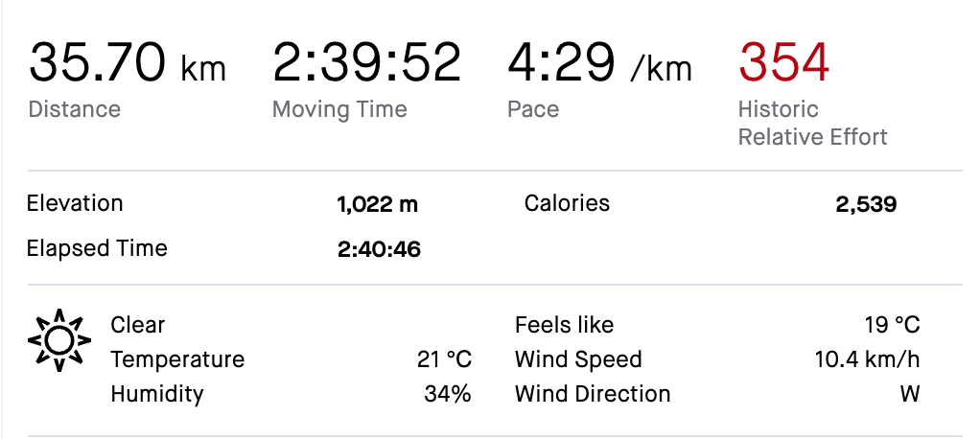Select the 2:39:52 moving time value
Screen dimensions: 980x439
pyautogui.click(x=366, y=63)
